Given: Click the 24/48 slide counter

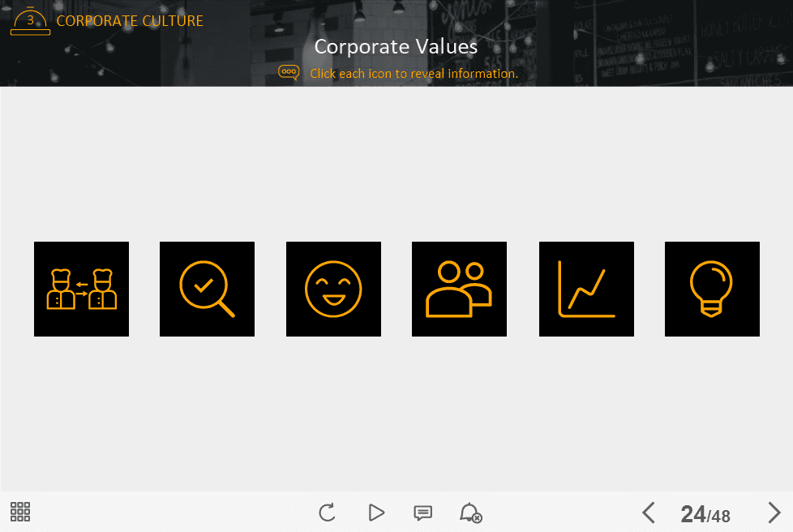Looking at the screenshot, I should point(705,514).
